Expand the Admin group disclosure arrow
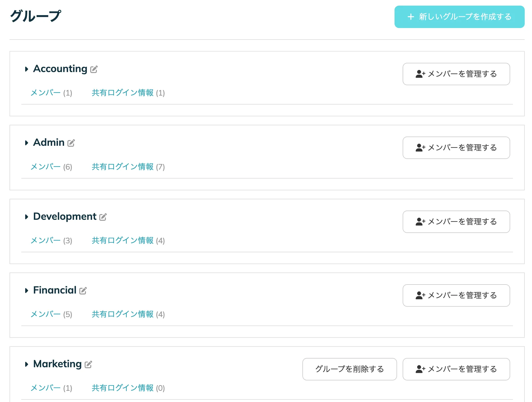532x402 pixels. [27, 143]
